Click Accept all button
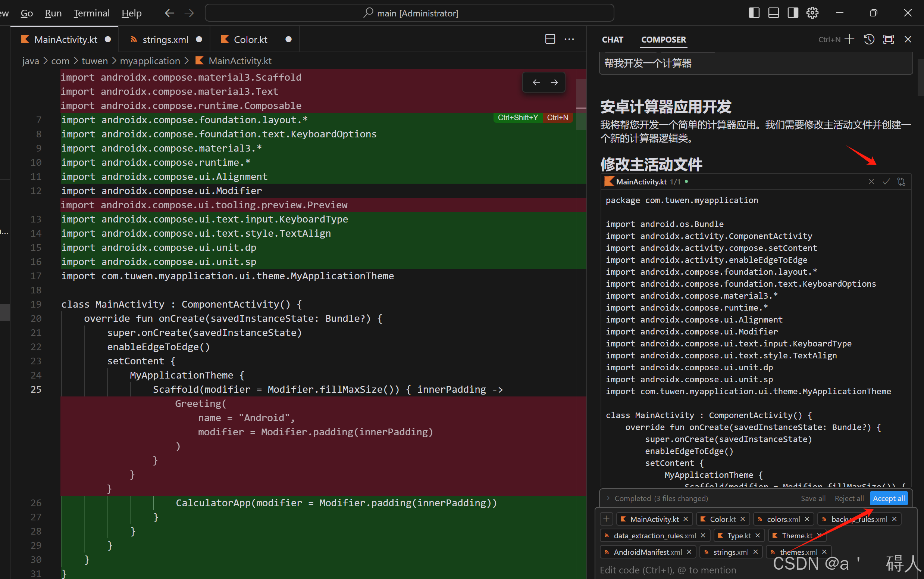The height and width of the screenshot is (579, 924). (x=889, y=498)
